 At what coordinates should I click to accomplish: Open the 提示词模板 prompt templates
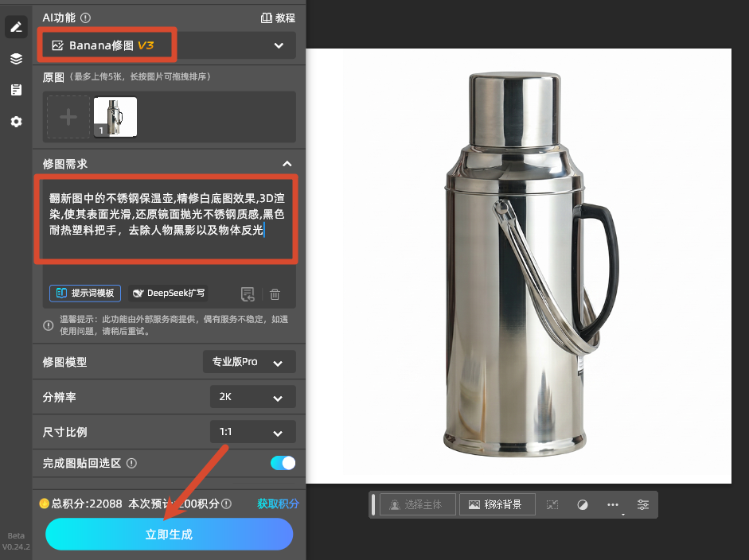point(85,294)
